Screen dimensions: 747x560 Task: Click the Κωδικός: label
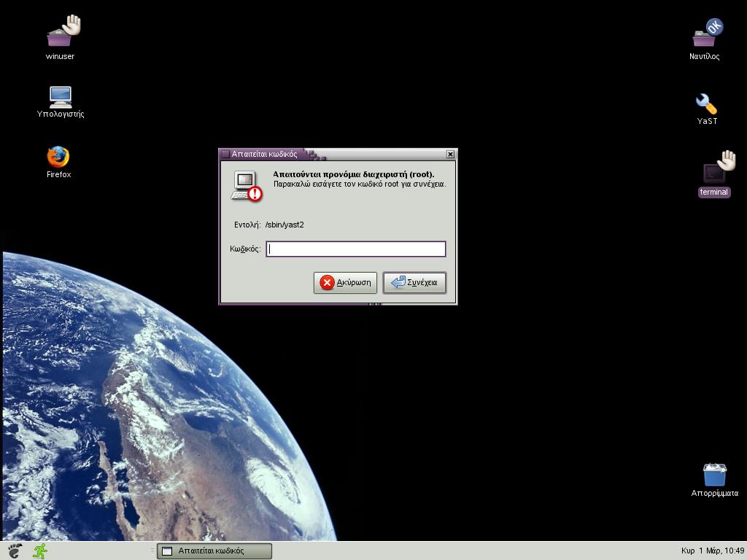(x=245, y=249)
